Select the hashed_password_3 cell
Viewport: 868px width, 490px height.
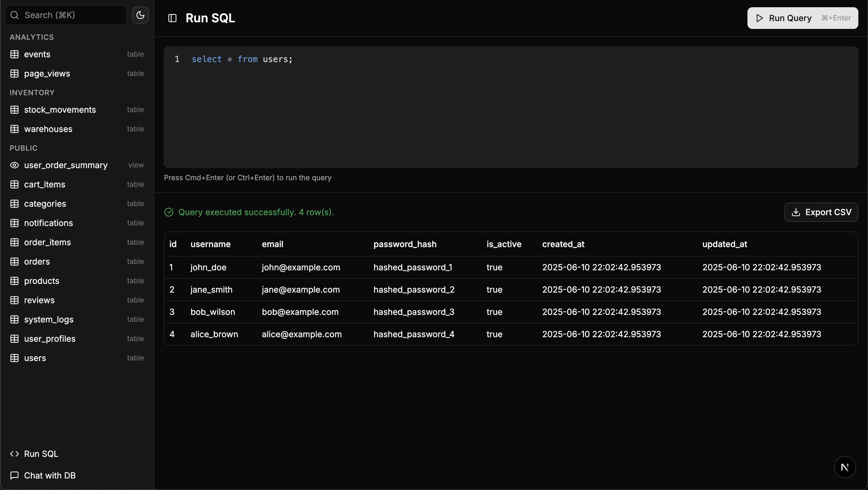(x=414, y=312)
